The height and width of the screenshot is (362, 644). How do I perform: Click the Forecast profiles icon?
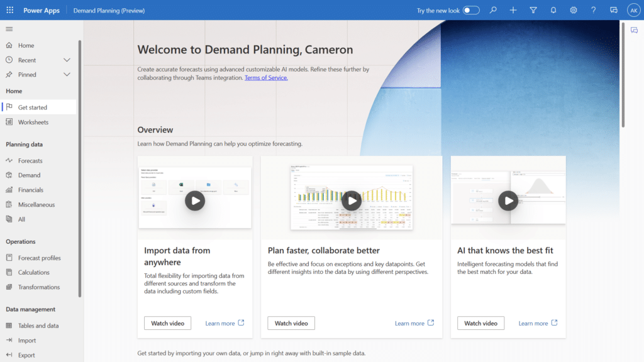tap(9, 258)
